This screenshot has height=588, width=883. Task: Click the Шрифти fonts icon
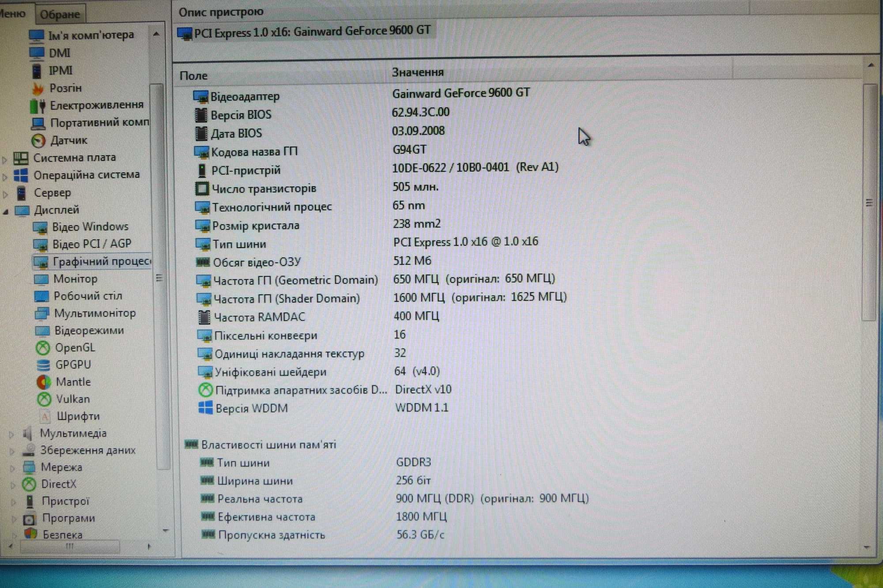click(x=45, y=416)
